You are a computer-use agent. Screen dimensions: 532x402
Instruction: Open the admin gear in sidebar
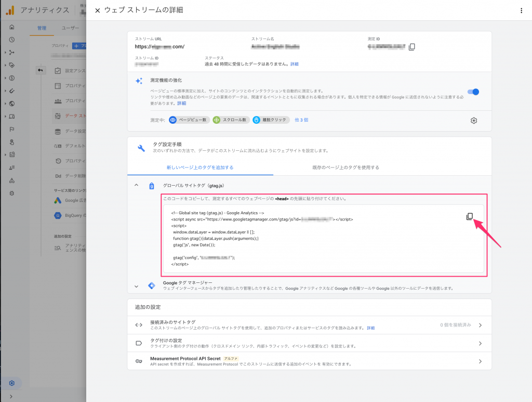(12, 383)
